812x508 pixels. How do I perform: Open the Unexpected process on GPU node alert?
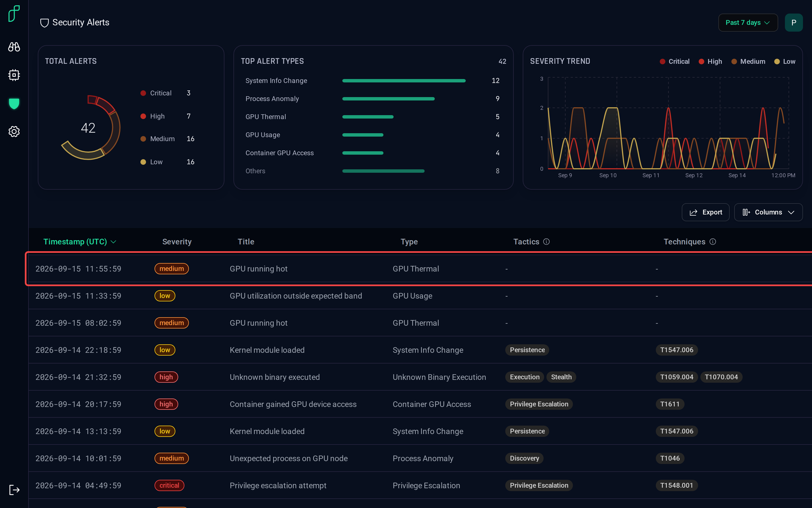pos(288,458)
